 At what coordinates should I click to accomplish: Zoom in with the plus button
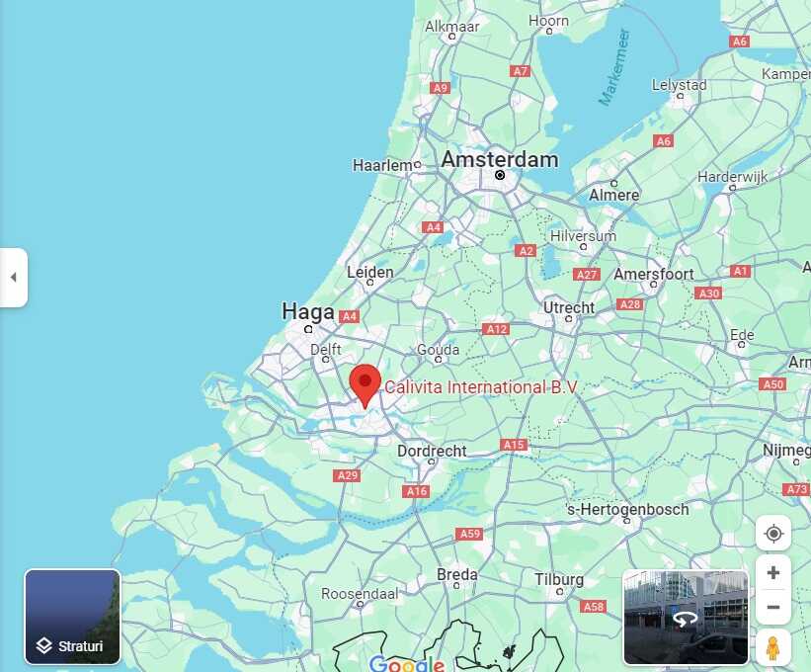[x=773, y=572]
